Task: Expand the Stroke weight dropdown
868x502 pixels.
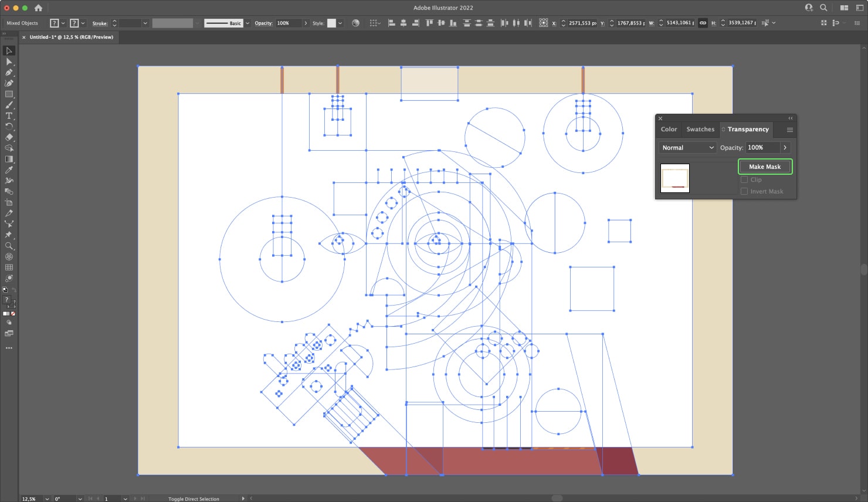Action: tap(144, 23)
